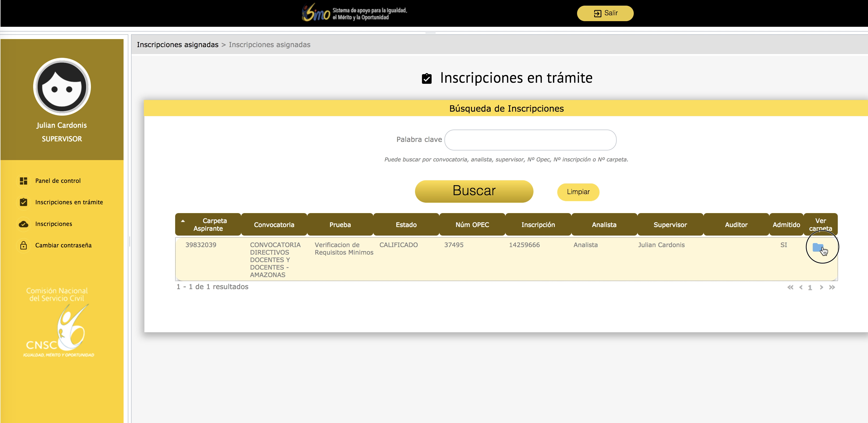Image resolution: width=868 pixels, height=423 pixels.
Task: Go to the first results page
Action: pyautogui.click(x=790, y=287)
